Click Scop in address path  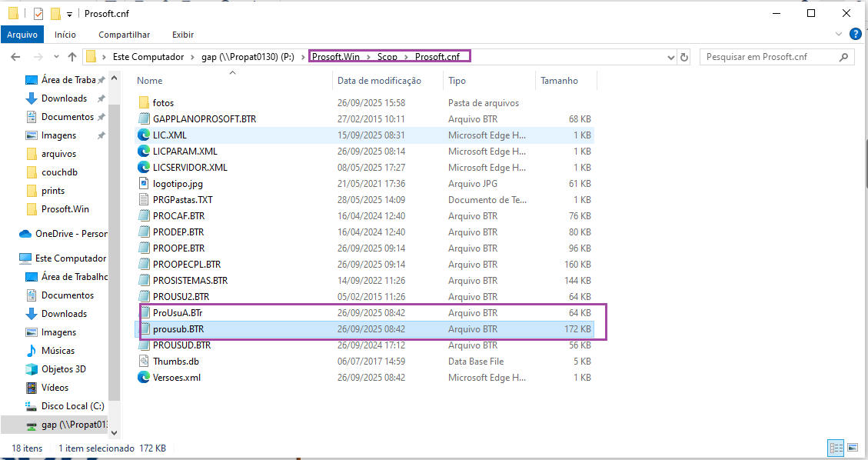387,57
